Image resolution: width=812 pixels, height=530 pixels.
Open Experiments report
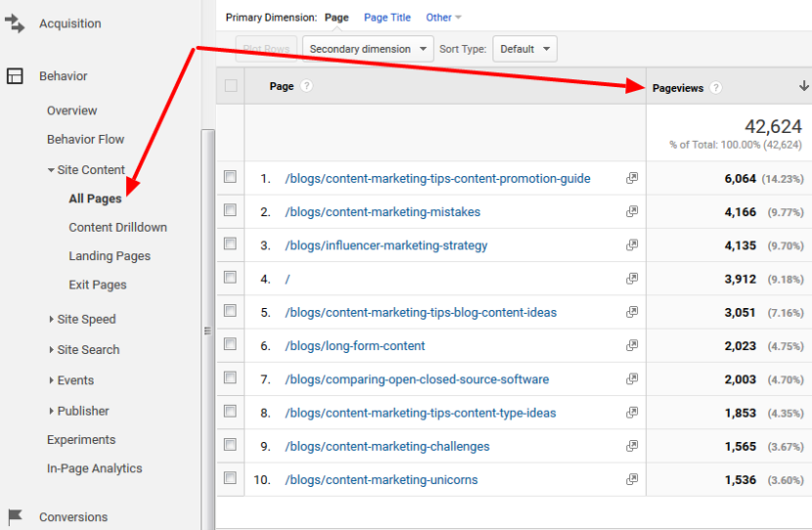pos(81,440)
